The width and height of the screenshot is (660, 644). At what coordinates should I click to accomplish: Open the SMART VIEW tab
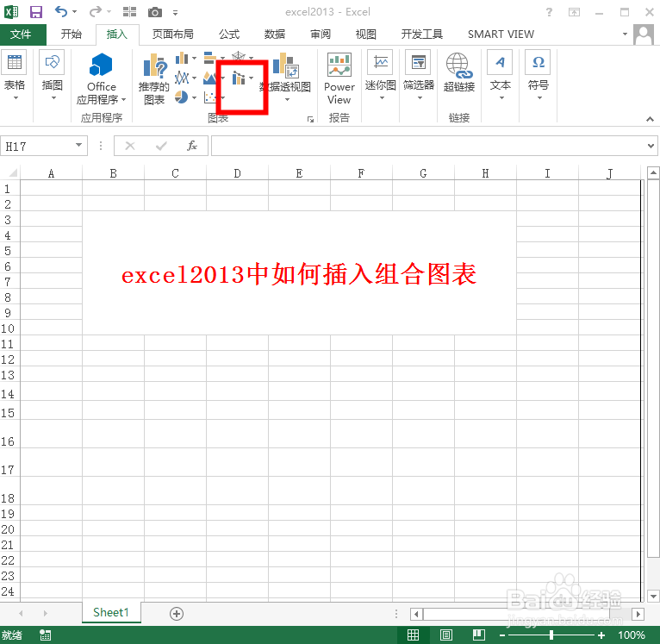click(x=501, y=34)
